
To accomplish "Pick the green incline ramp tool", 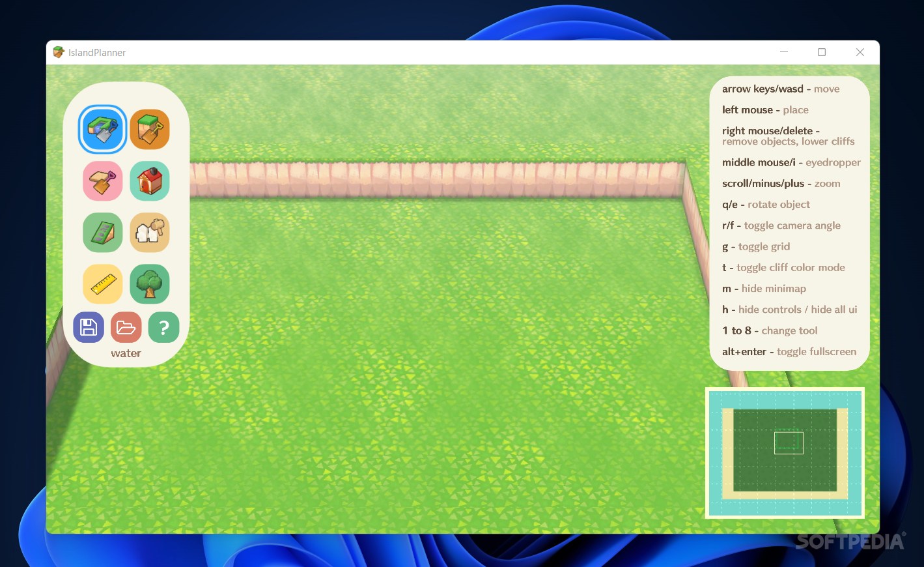I will tap(103, 233).
